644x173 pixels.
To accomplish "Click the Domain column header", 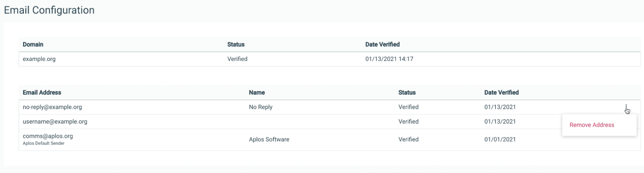I will tap(33, 44).
